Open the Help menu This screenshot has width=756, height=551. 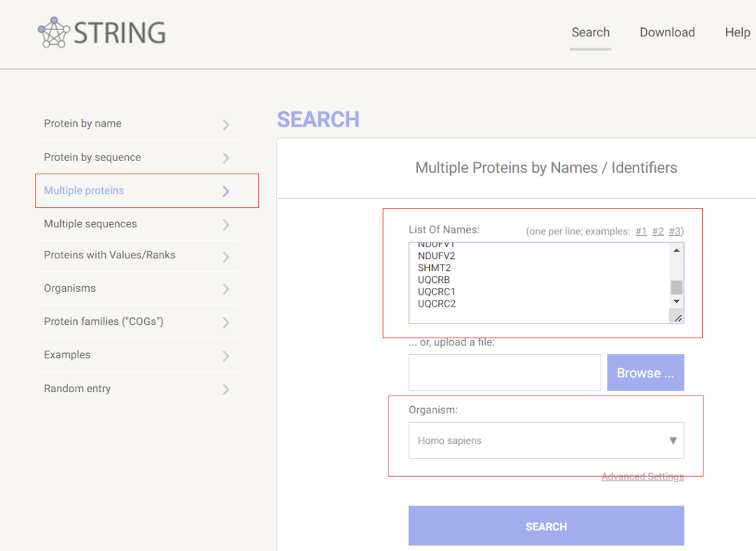pos(737,32)
